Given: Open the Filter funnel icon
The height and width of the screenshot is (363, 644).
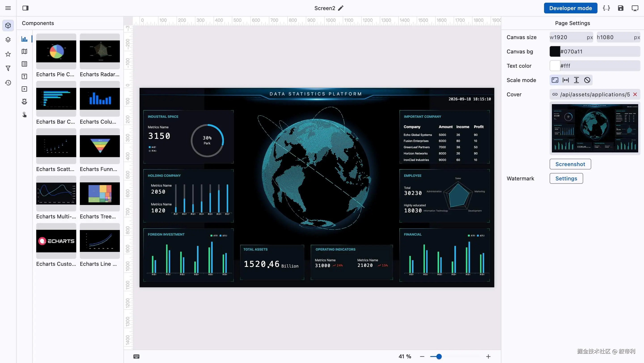Looking at the screenshot, I should (x=8, y=68).
